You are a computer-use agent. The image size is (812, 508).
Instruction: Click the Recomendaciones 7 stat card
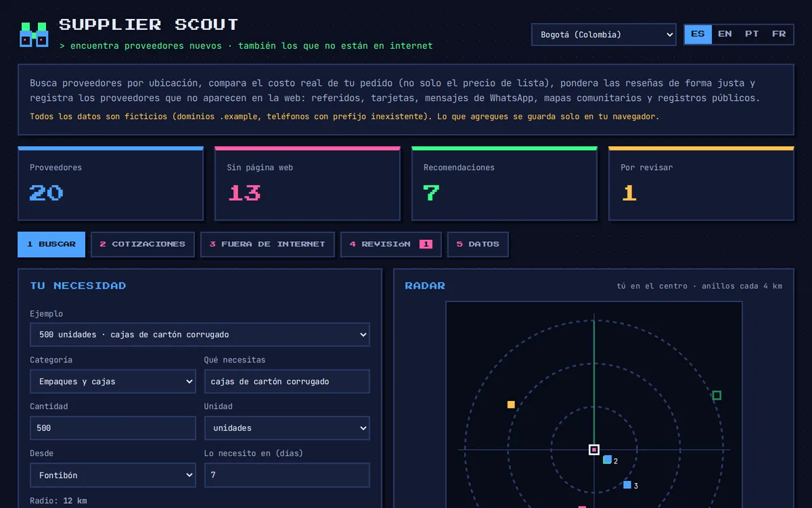click(505, 184)
